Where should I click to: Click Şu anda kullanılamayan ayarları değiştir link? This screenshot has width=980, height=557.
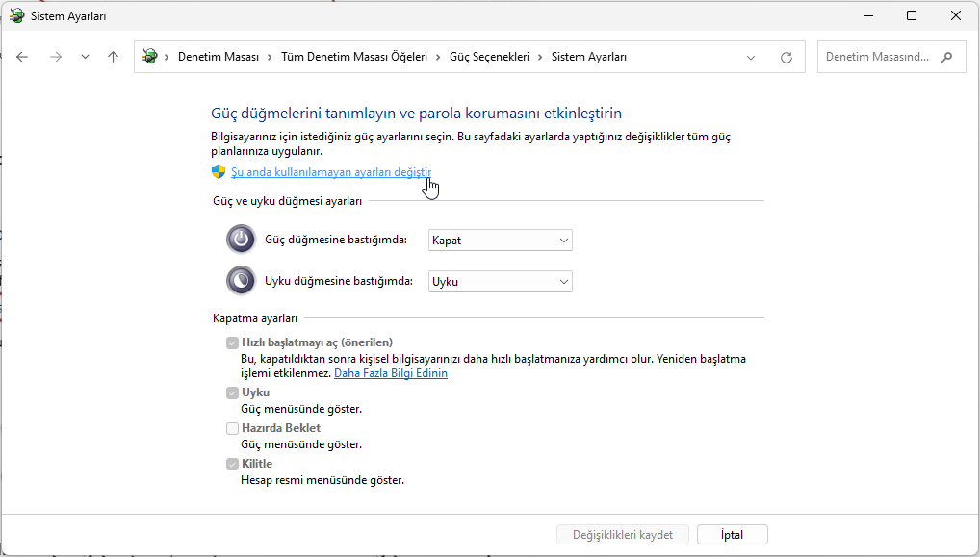click(330, 171)
